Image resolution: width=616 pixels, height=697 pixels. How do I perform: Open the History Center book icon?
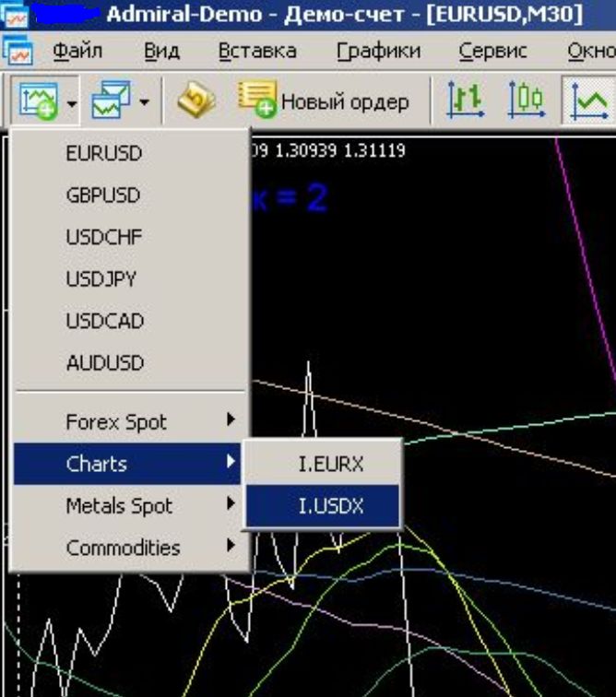(x=196, y=100)
